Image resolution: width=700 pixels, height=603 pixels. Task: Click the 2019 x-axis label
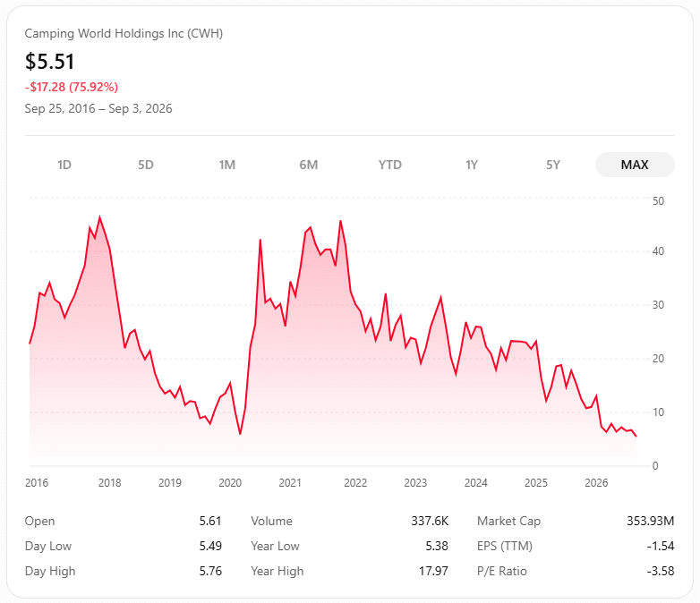pyautogui.click(x=170, y=482)
